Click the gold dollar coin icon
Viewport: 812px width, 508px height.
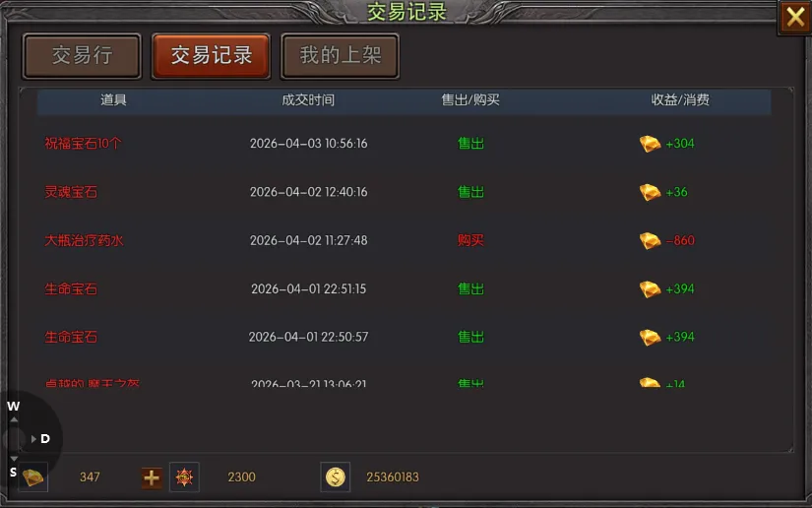[x=335, y=476]
